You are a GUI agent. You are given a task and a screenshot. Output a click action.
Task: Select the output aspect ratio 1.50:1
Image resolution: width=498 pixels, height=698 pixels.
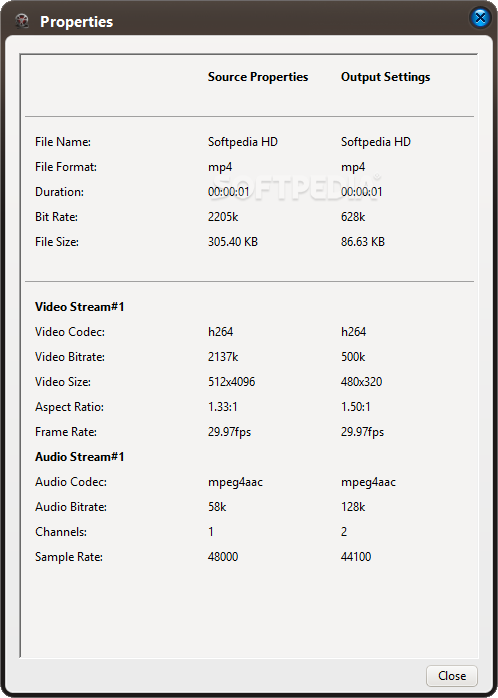click(x=356, y=407)
